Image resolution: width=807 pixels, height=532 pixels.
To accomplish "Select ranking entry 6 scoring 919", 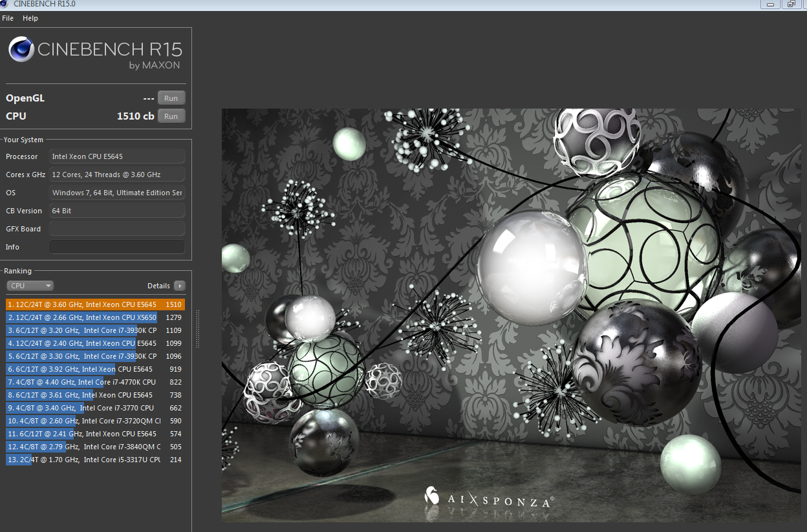I will click(96, 369).
